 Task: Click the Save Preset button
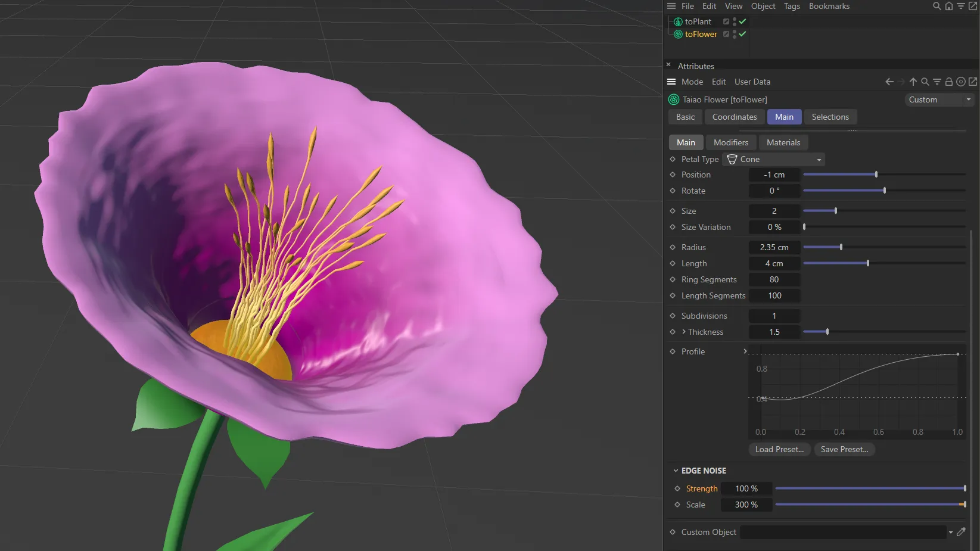(x=844, y=449)
